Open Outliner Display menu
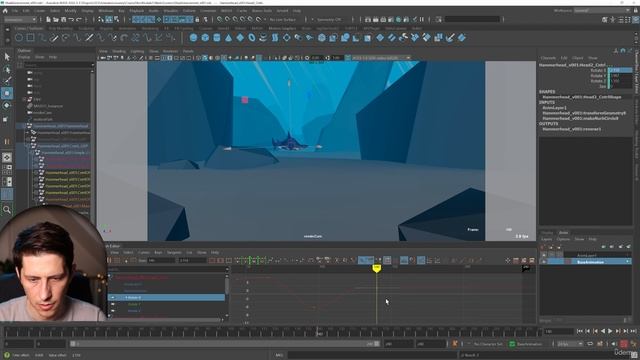 [24, 57]
